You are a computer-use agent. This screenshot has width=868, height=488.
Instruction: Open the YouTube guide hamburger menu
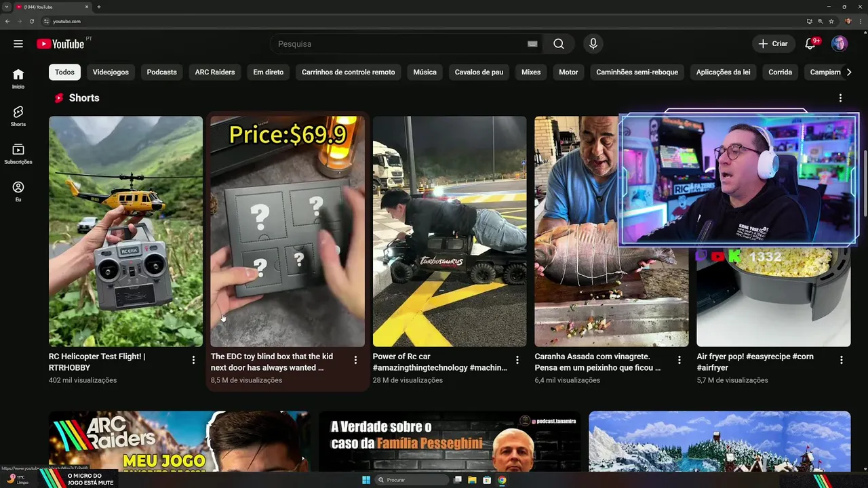pyautogui.click(x=18, y=44)
